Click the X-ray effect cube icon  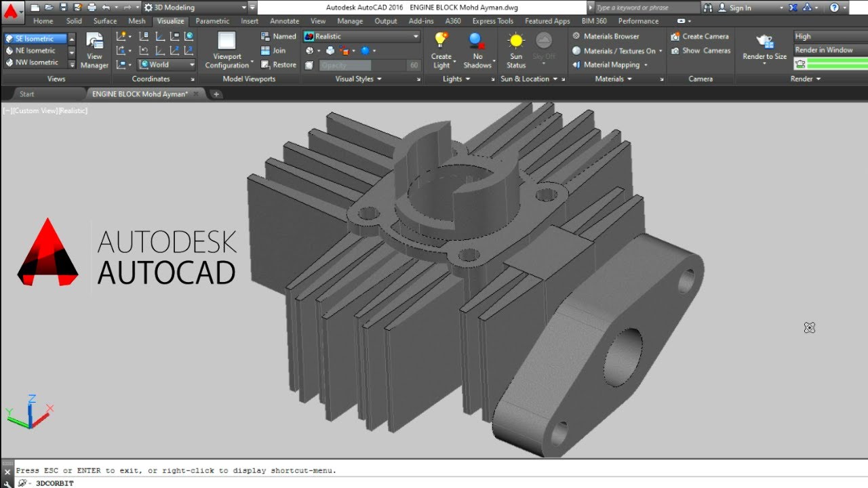click(x=309, y=65)
